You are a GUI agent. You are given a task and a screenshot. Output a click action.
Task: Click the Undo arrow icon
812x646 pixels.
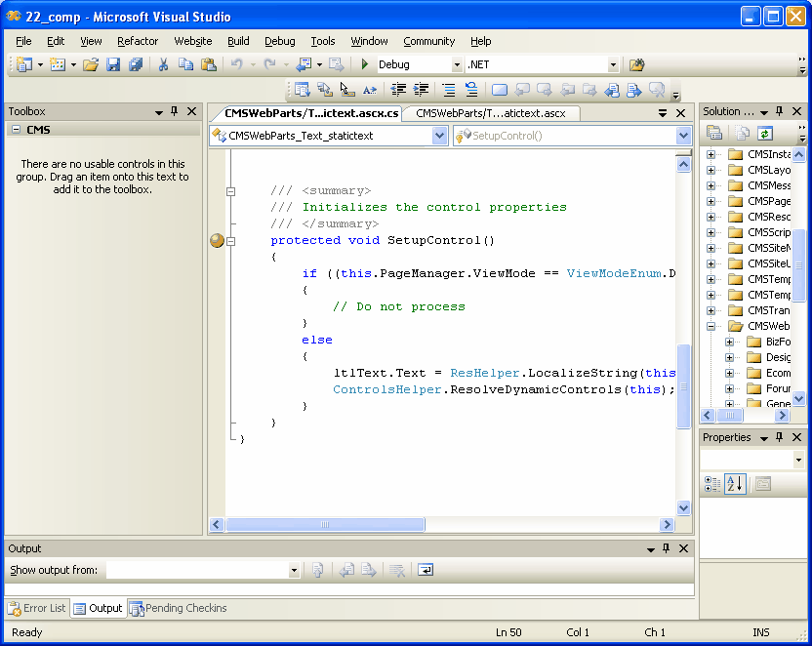[x=236, y=64]
